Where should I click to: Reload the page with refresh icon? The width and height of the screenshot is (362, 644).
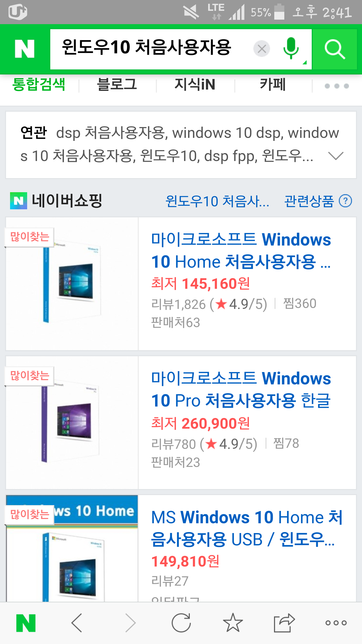tap(181, 623)
